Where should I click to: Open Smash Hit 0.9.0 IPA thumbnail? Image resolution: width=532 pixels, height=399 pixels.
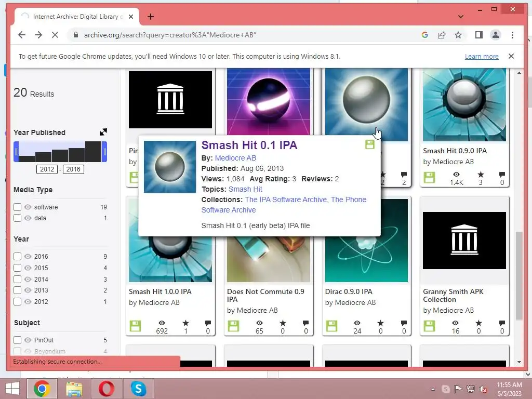(x=464, y=104)
